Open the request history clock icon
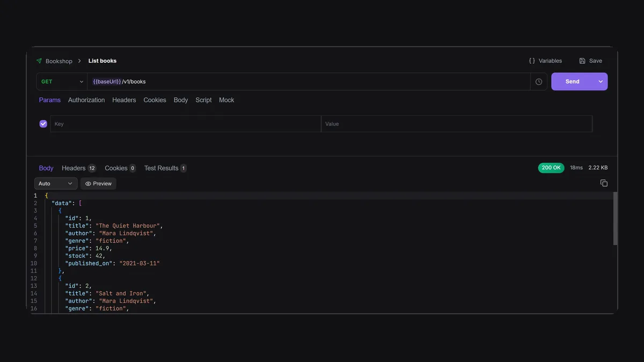The height and width of the screenshot is (362, 644). pos(539,82)
